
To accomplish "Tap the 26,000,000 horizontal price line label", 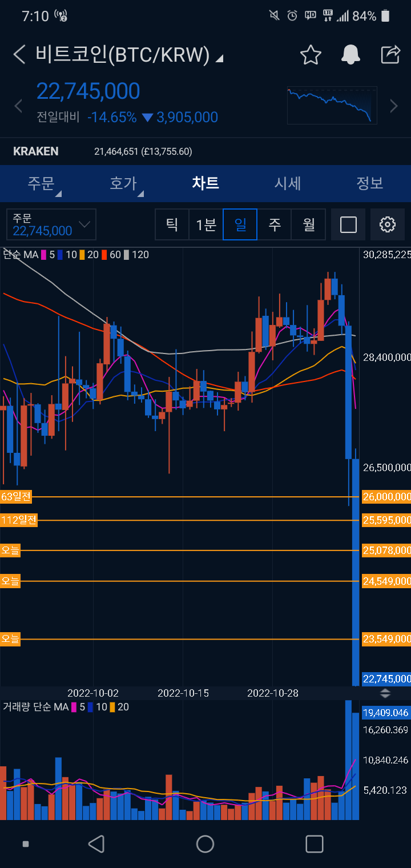I will click(386, 497).
